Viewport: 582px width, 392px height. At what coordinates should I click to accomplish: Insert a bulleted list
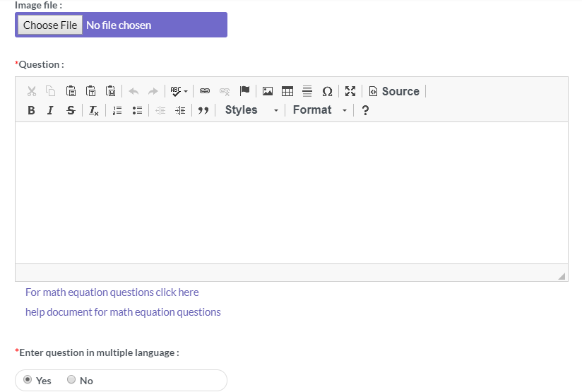click(x=137, y=110)
